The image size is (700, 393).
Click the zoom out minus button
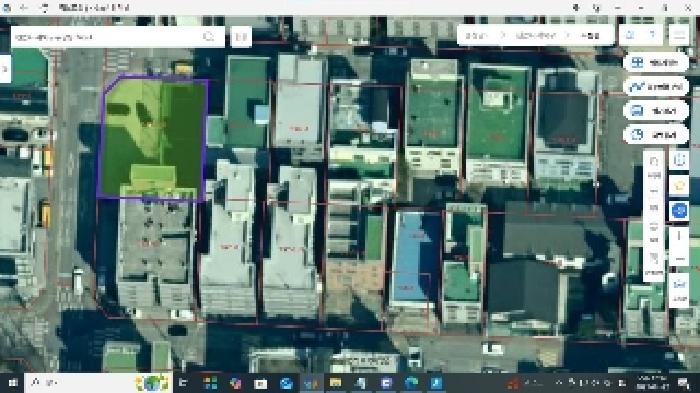679,259
